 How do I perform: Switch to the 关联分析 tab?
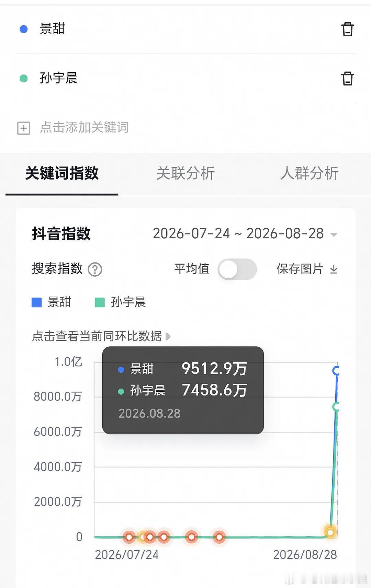pyautogui.click(x=185, y=173)
